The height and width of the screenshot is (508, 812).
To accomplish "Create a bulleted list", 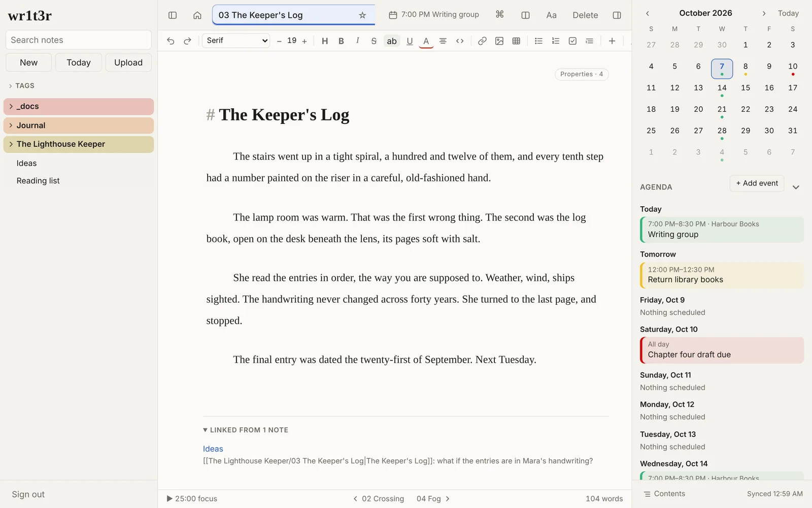I will [539, 41].
